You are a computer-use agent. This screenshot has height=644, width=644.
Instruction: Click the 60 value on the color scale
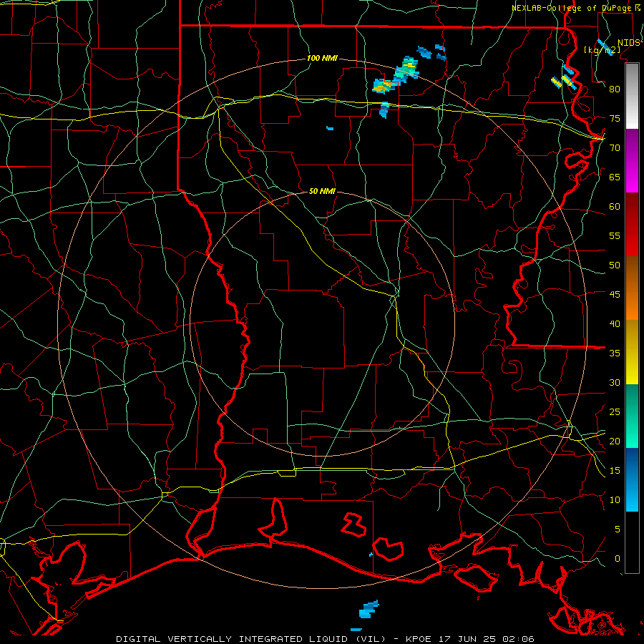pyautogui.click(x=615, y=207)
